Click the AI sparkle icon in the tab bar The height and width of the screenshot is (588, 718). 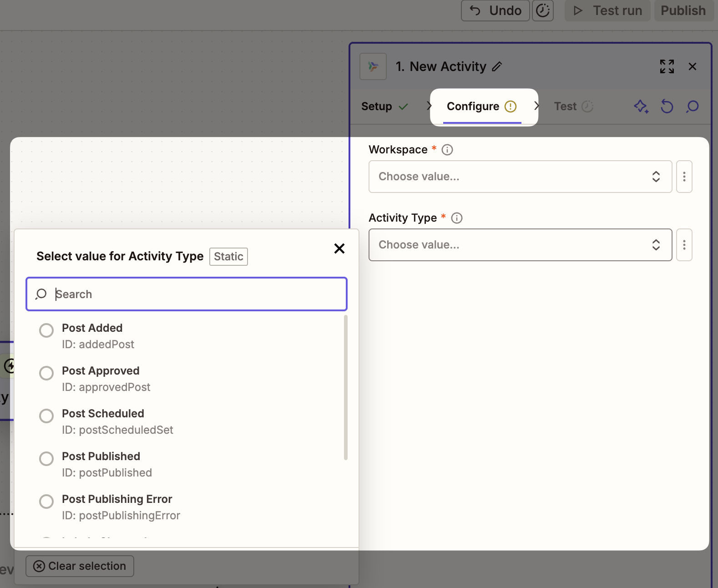tap(641, 106)
